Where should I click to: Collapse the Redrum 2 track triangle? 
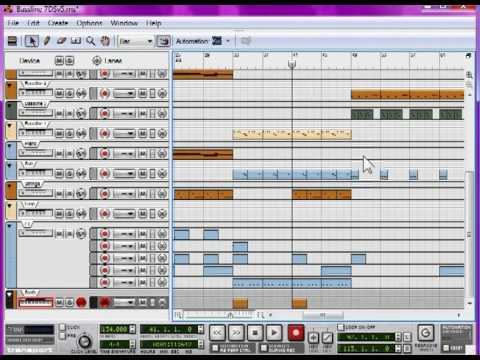click(10, 85)
